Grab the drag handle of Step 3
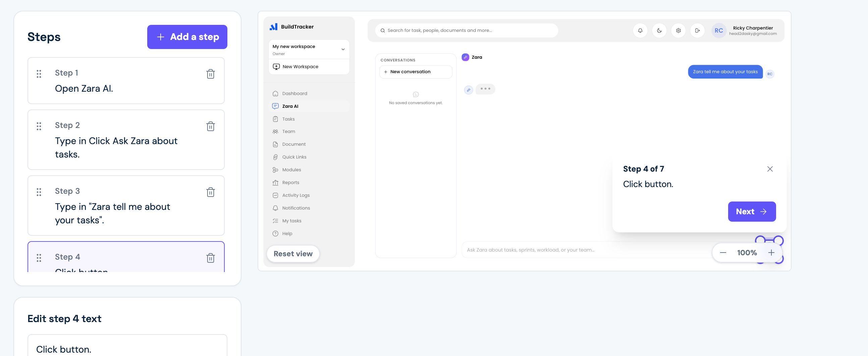Screen dimensions: 868x356 (x=39, y=192)
